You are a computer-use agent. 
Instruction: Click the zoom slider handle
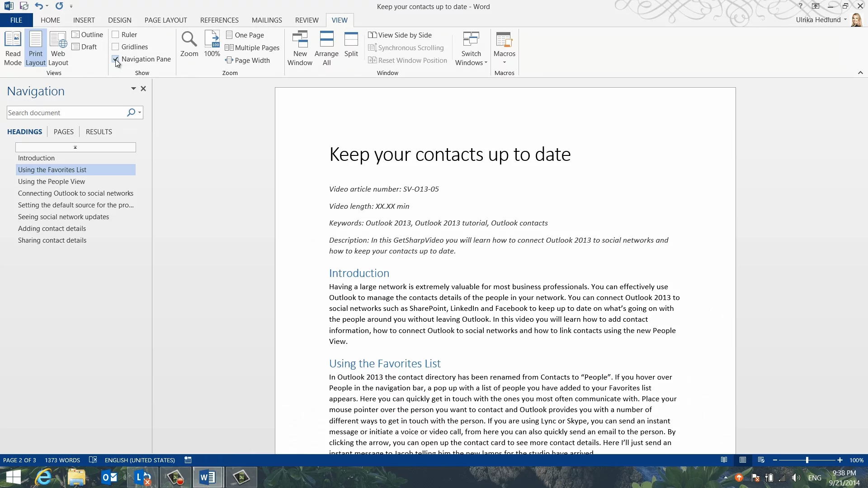click(x=807, y=460)
